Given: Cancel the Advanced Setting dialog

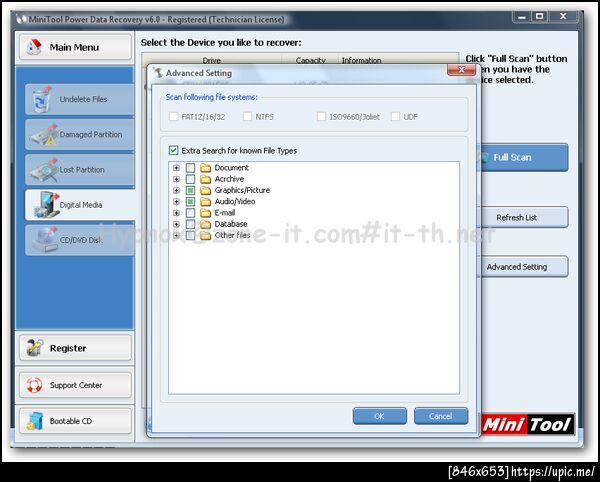Looking at the screenshot, I should (441, 416).
